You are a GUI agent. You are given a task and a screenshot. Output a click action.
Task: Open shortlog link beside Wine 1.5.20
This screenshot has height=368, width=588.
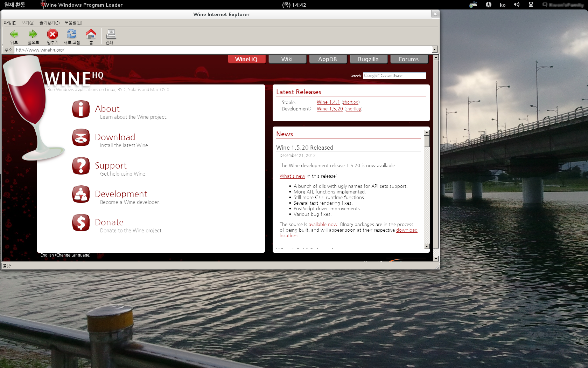[353, 109]
